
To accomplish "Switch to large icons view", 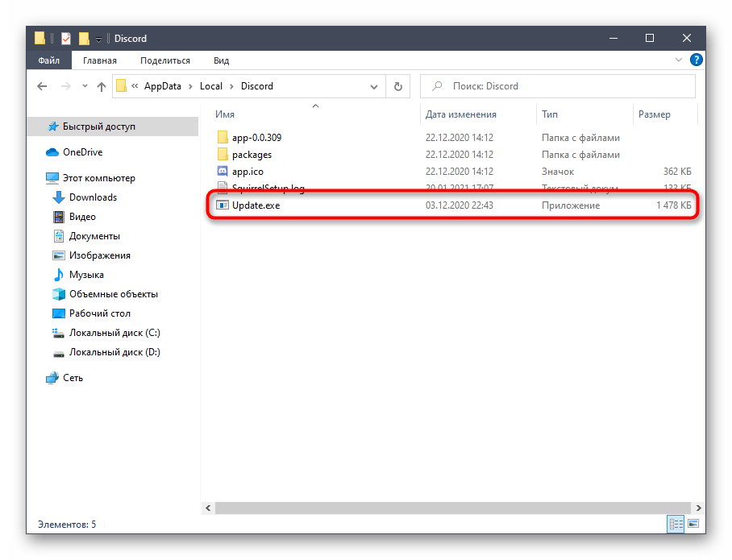I will pyautogui.click(x=692, y=525).
